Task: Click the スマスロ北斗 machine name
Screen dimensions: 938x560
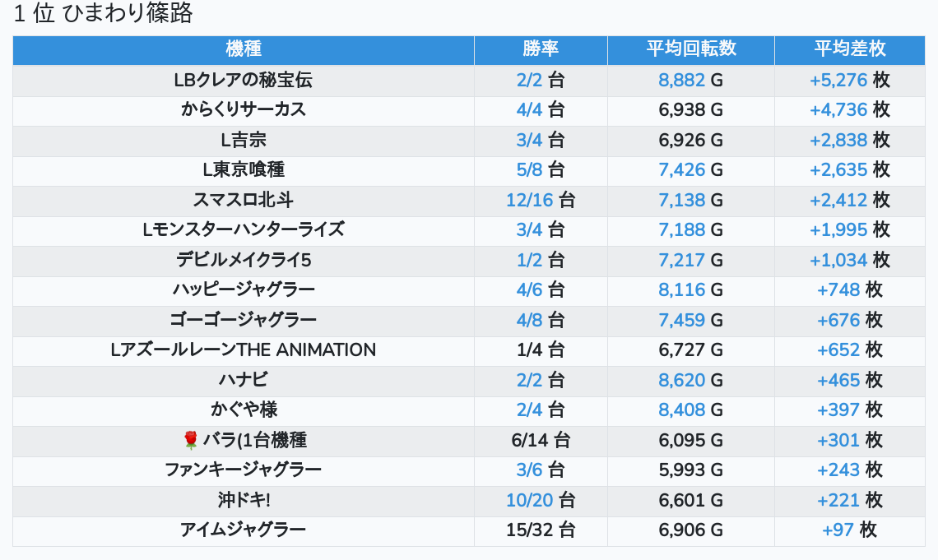Action: (x=243, y=200)
